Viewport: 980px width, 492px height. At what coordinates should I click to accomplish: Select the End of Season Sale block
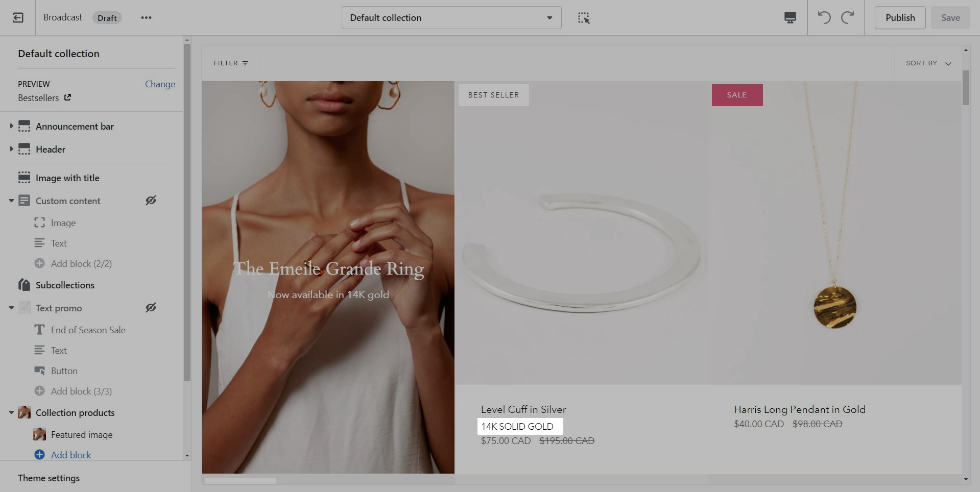(88, 330)
